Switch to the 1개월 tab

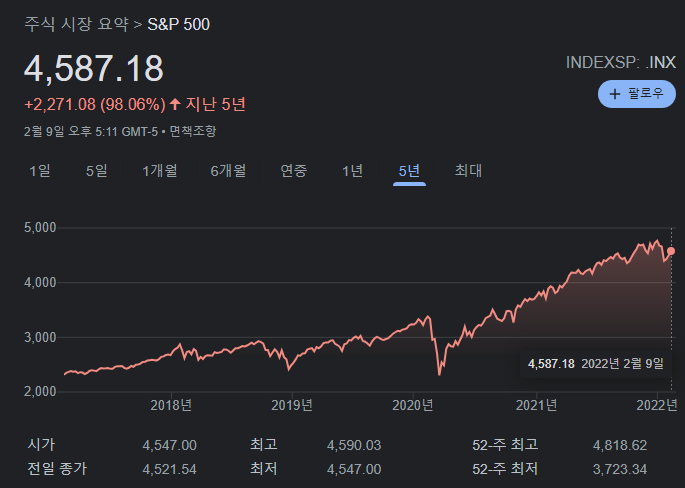(159, 171)
